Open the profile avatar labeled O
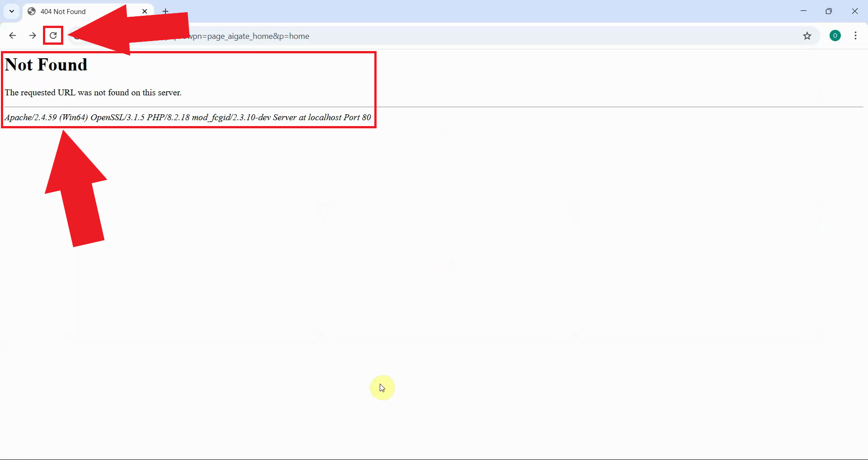The height and width of the screenshot is (460, 868). click(x=835, y=35)
